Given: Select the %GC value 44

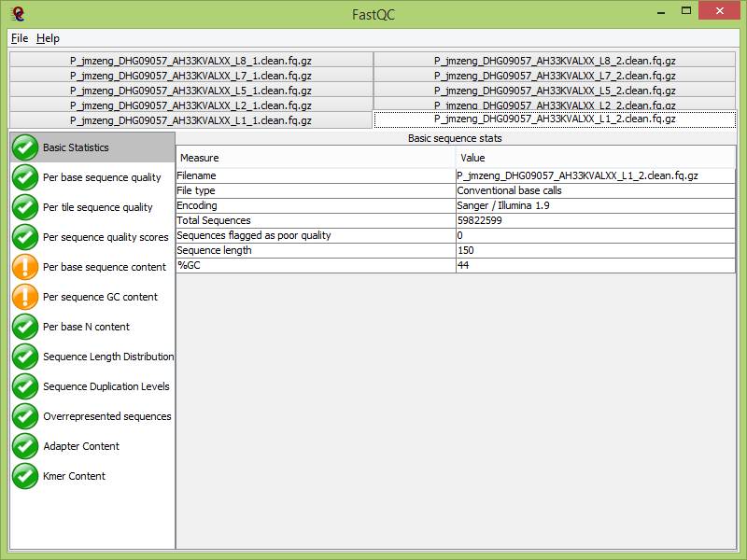Looking at the screenshot, I should [596, 265].
